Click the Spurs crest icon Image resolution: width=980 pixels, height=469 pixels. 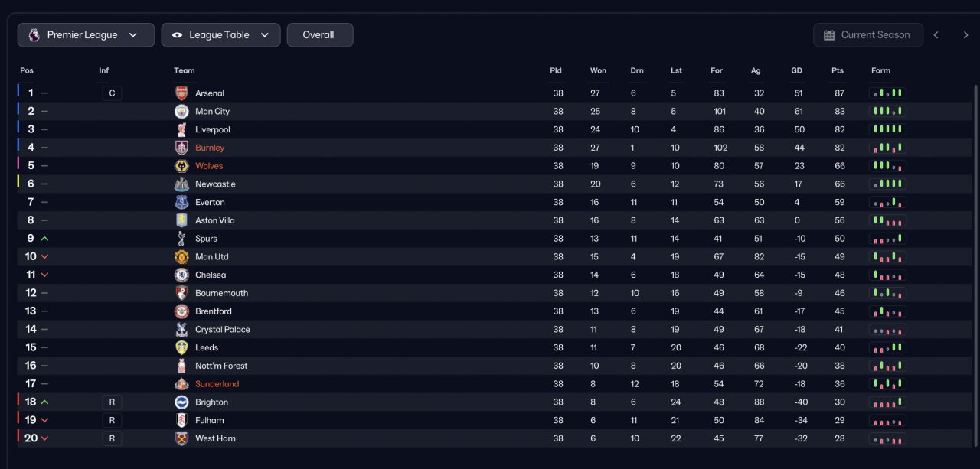181,239
